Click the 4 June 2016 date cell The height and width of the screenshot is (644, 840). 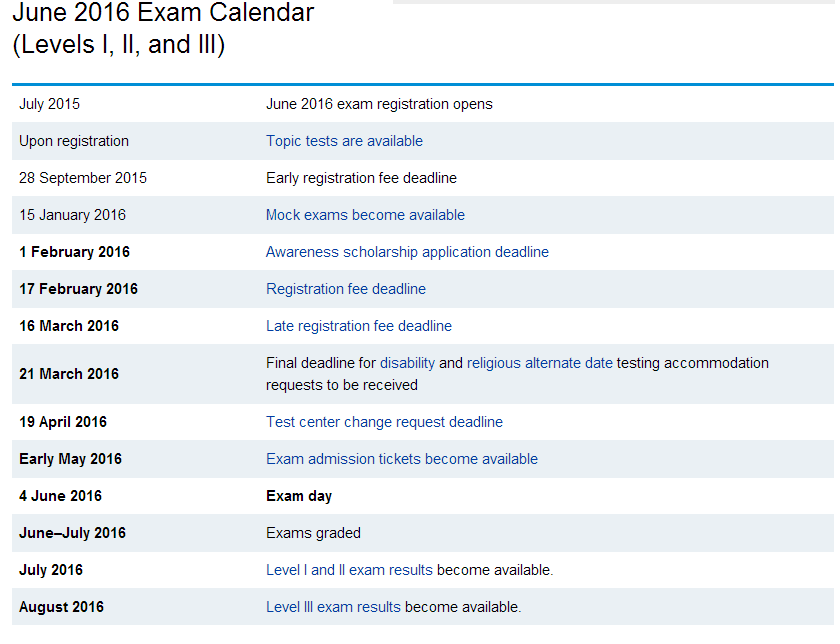[x=60, y=496]
